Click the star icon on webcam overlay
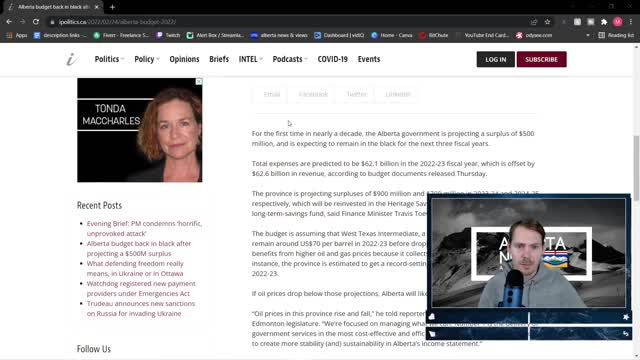The height and width of the screenshot is (360, 640). pos(626,317)
